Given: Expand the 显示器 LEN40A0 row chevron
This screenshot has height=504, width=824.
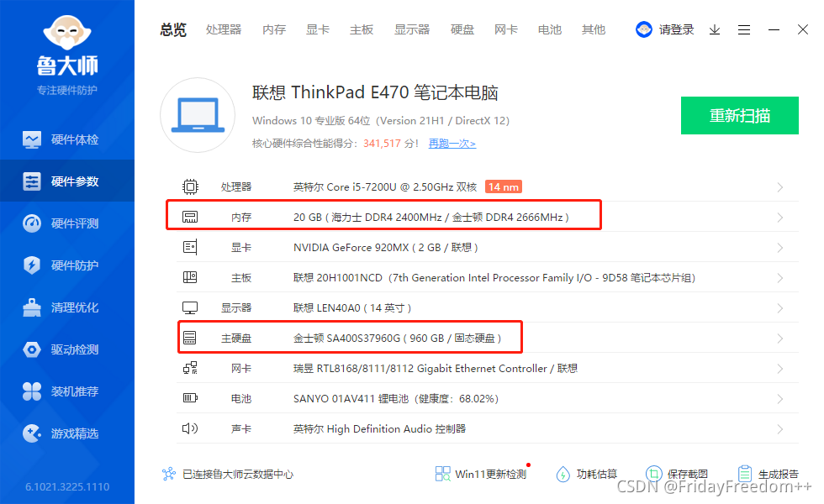Looking at the screenshot, I should 780,308.
